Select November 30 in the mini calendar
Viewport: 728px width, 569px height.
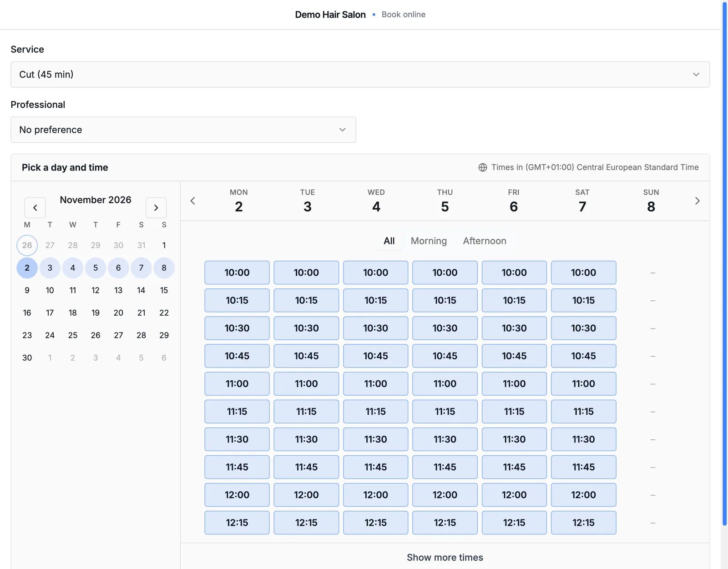tap(27, 358)
